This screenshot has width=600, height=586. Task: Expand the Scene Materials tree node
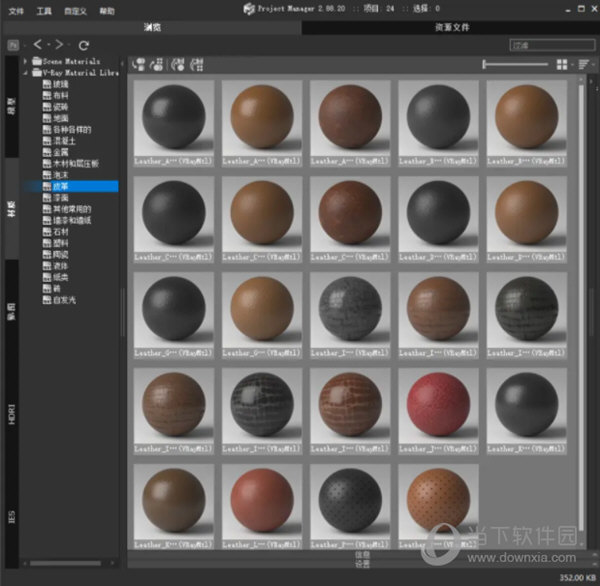coord(26,61)
